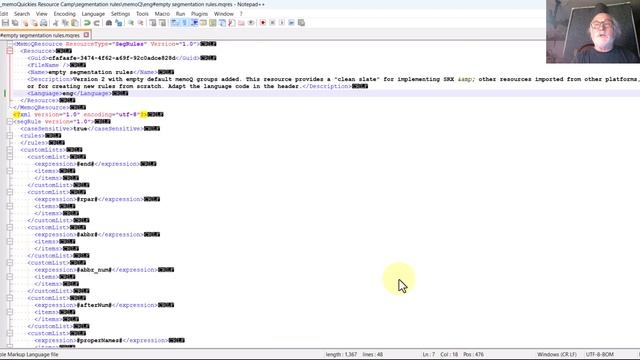The height and width of the screenshot is (360, 640).
Task: Click UTF-8-BOM encoding in status bar
Action: coord(600,354)
